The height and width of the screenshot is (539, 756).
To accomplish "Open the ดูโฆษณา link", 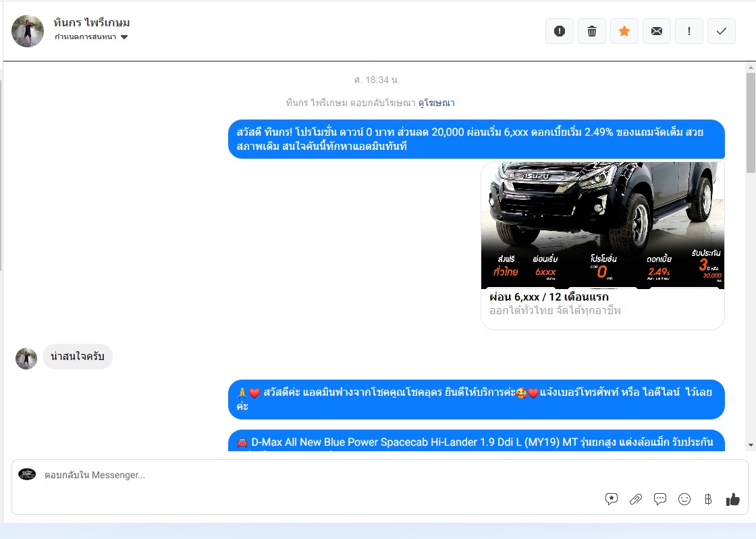I will point(436,103).
